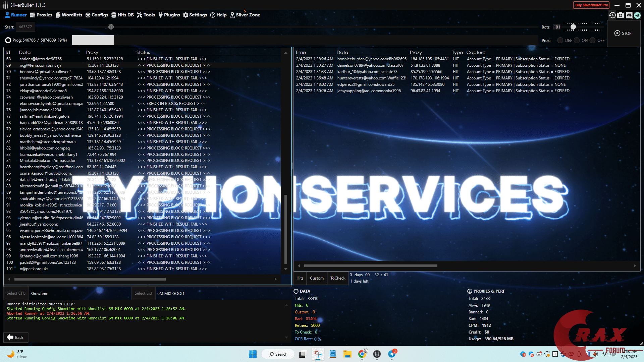This screenshot has width=644, height=362.
Task: Click the bot list horizontal scrollbar thumb
Action: point(90,279)
